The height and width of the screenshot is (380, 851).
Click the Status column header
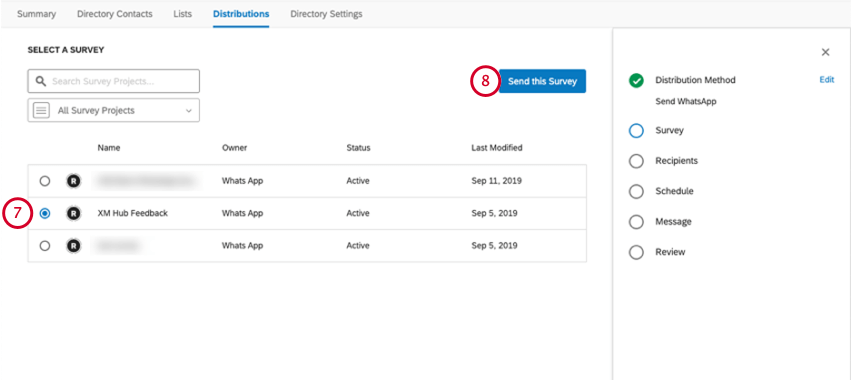pos(358,148)
